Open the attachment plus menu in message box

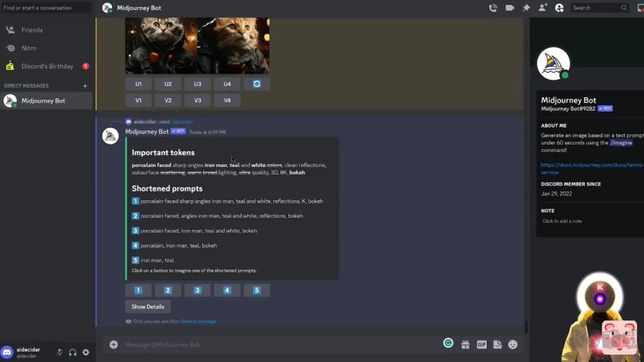[114, 344]
